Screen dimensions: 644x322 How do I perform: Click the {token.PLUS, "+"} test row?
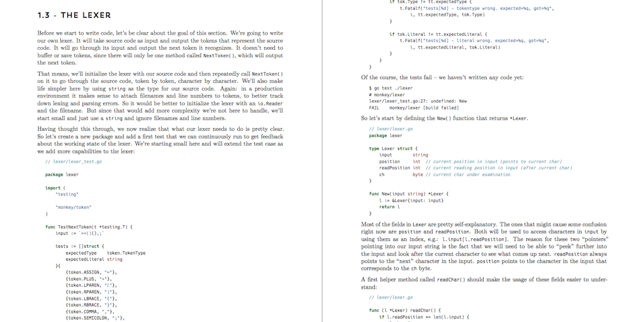coord(89,279)
